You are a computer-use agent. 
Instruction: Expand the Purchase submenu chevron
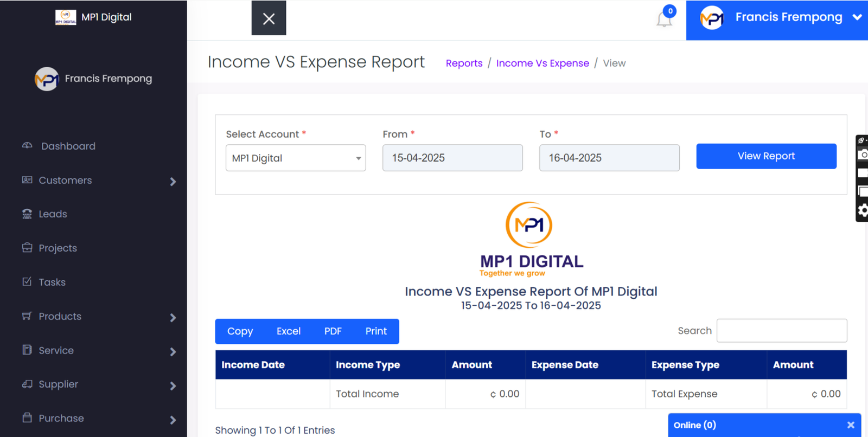pyautogui.click(x=173, y=420)
